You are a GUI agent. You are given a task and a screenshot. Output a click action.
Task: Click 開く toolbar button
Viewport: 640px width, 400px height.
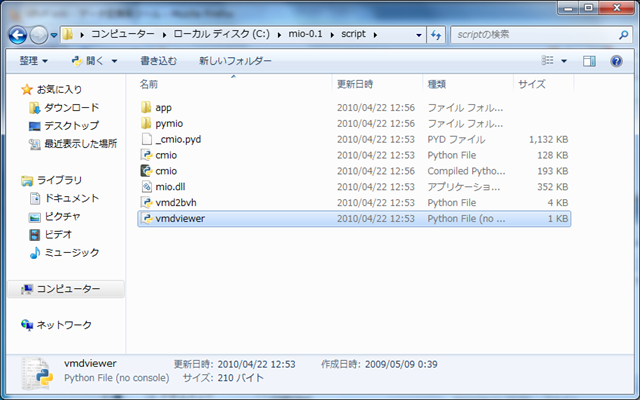click(x=88, y=61)
